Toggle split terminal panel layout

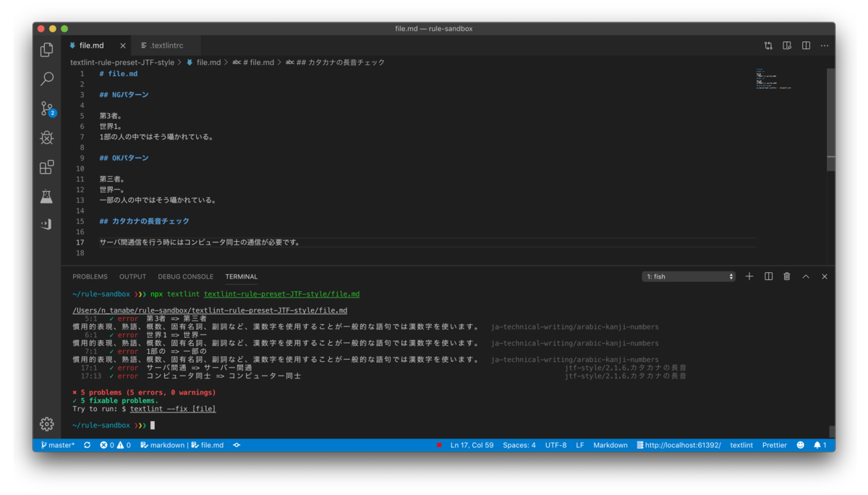pyautogui.click(x=768, y=276)
